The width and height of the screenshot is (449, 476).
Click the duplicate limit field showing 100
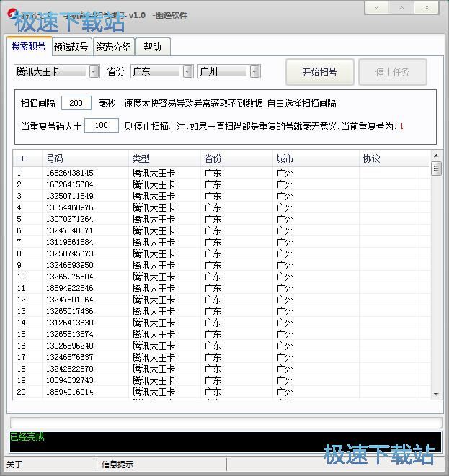click(101, 125)
